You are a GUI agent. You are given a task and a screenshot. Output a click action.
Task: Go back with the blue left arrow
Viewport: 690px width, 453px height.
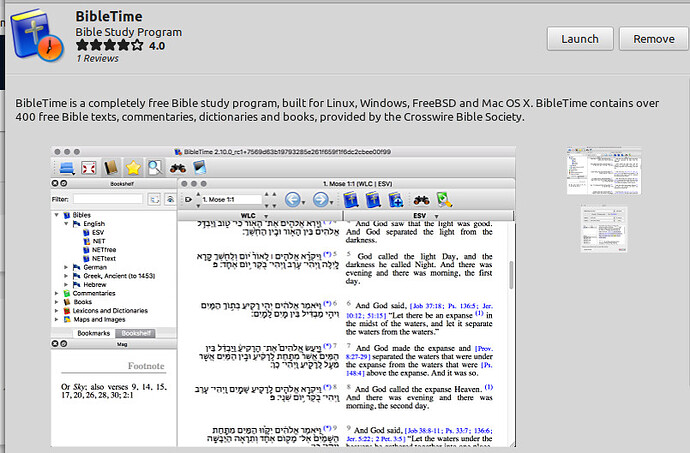point(292,199)
